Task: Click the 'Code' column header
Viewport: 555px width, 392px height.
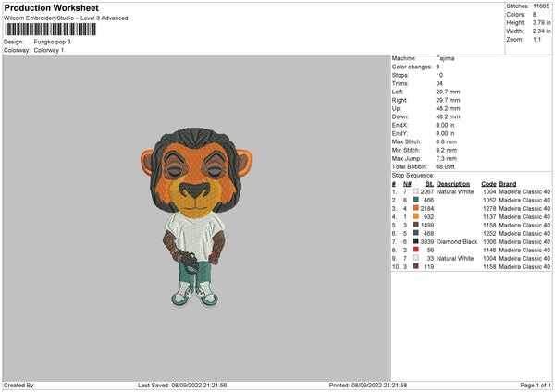Action: pos(488,184)
